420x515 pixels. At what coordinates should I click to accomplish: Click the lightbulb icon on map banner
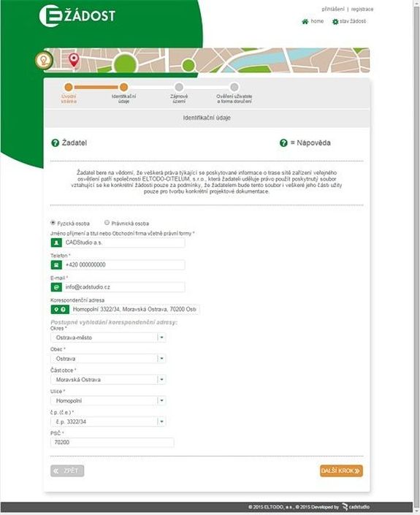(x=44, y=61)
